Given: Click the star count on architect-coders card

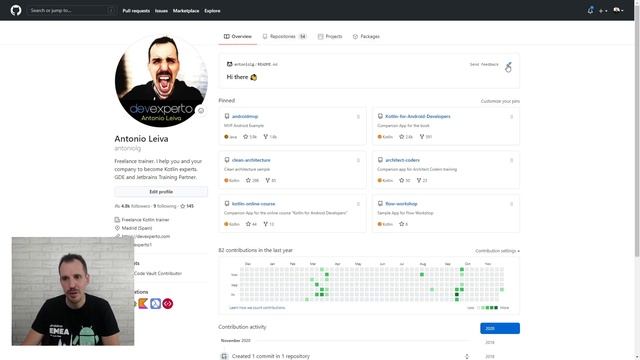Looking at the screenshot, I should pyautogui.click(x=404, y=180).
